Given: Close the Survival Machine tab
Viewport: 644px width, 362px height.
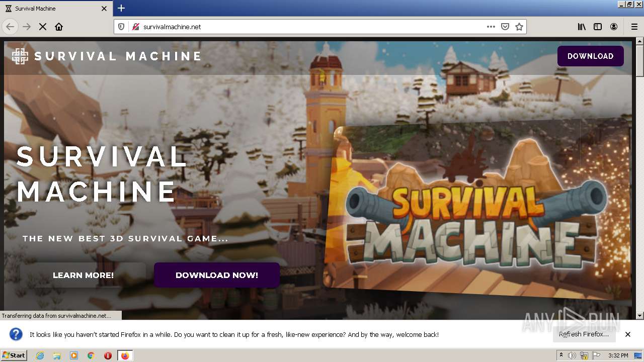Looking at the screenshot, I should click(x=104, y=9).
